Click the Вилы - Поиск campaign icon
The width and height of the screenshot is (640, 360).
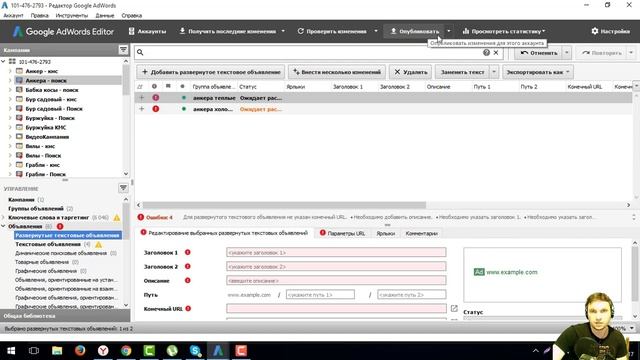coord(19,155)
